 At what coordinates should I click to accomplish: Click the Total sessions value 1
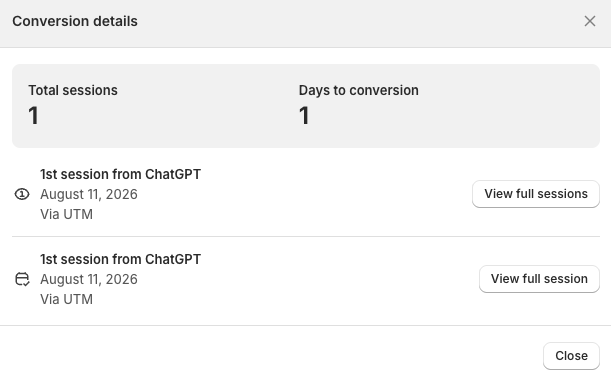[34, 116]
